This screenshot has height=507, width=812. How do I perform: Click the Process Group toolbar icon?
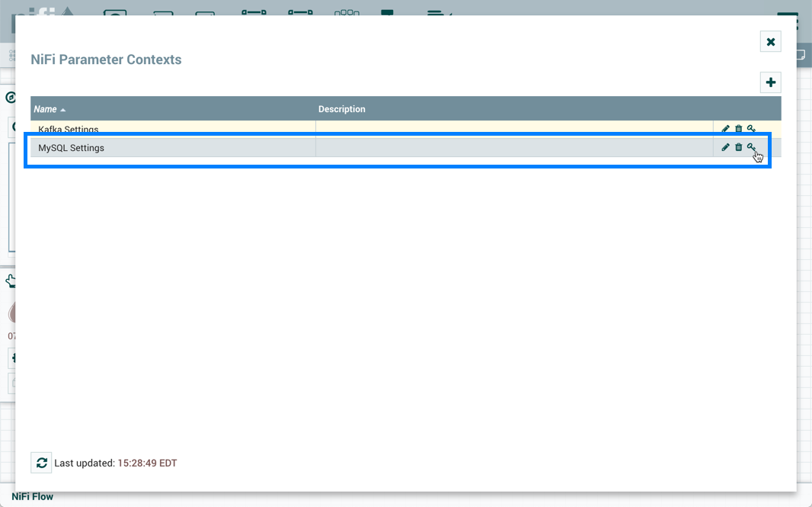click(x=255, y=11)
